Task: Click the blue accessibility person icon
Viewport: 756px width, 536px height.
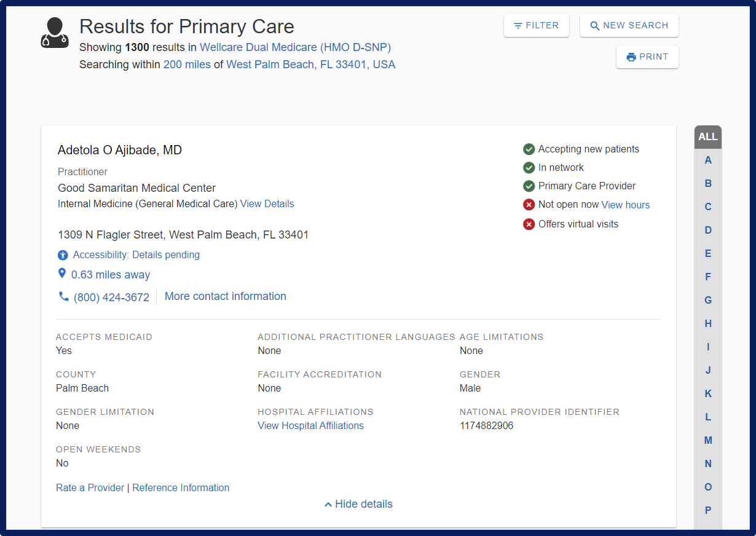Action: (63, 255)
